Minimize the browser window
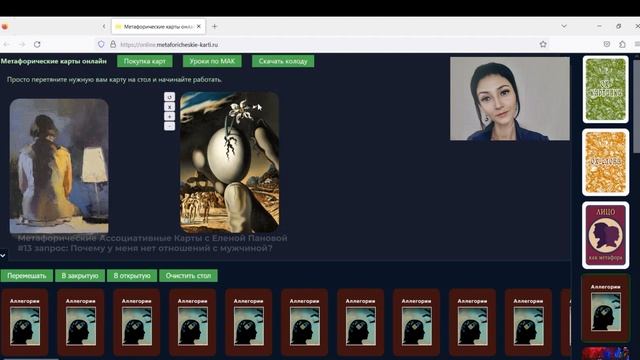This screenshot has height=360, width=640. [x=599, y=26]
